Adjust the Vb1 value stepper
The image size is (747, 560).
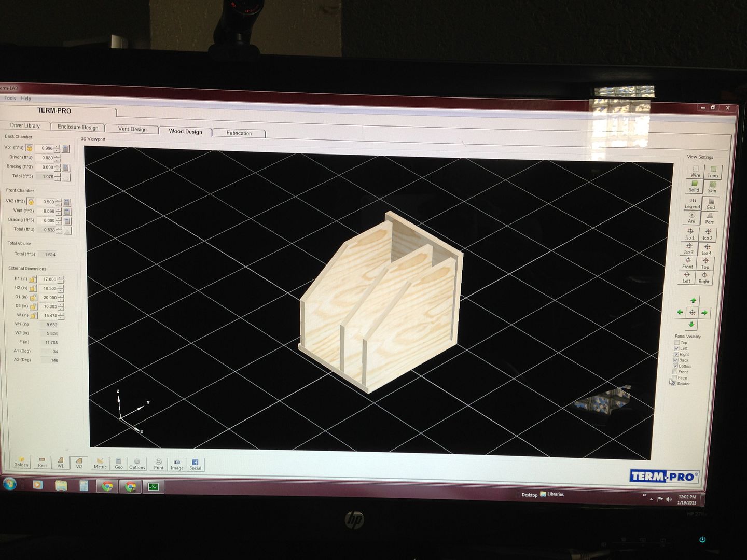pos(57,149)
